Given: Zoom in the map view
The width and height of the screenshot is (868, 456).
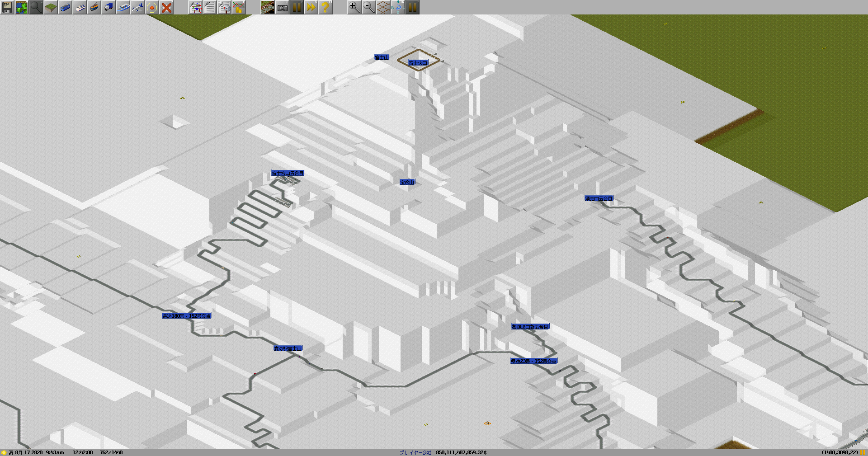Looking at the screenshot, I should pos(354,7).
